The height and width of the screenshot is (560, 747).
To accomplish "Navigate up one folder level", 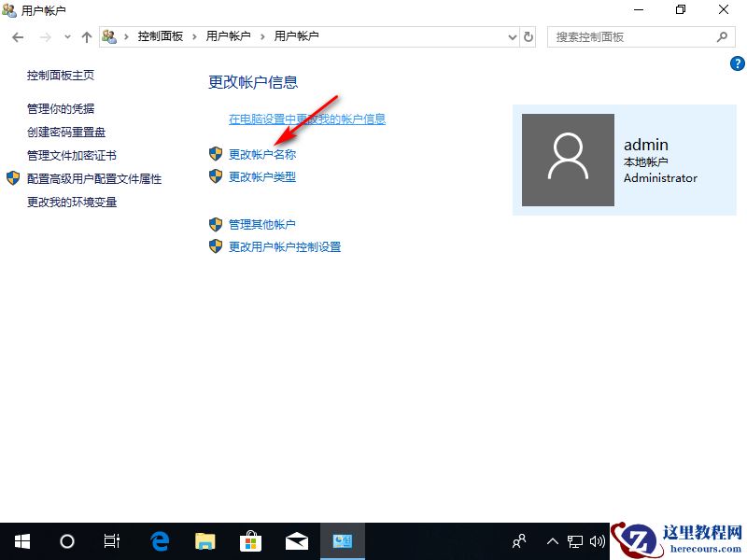I will point(85,36).
